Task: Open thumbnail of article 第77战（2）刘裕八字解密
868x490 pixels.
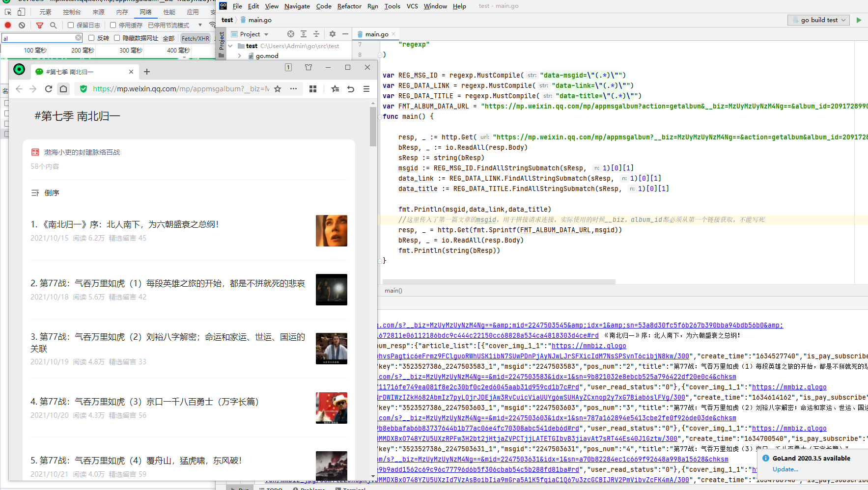Action: [332, 349]
